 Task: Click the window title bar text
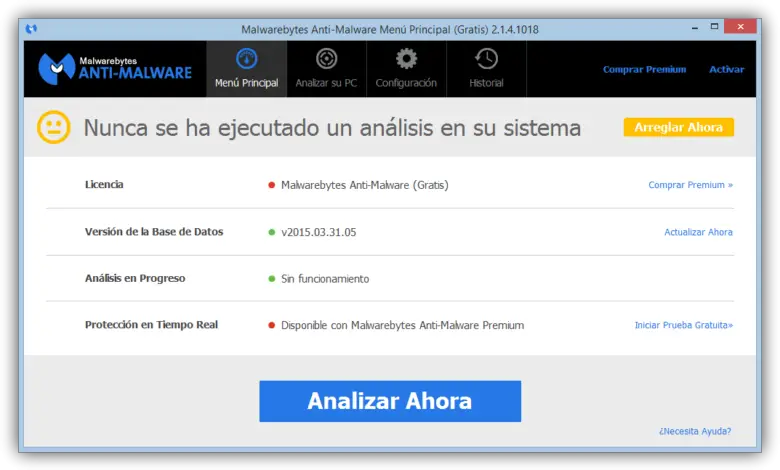390,29
